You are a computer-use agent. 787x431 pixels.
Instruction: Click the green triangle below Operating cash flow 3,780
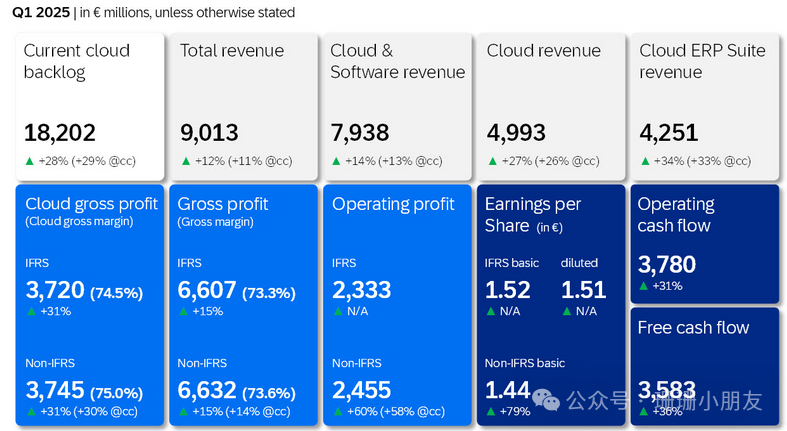click(x=644, y=287)
